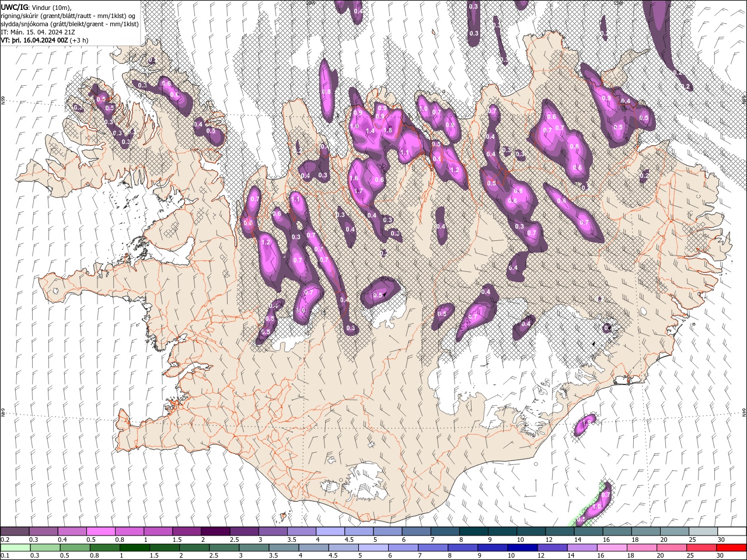Click the darkest purple swatch above the 2 label in the snow legend
Screen dimensions: 747x560
click(x=215, y=531)
